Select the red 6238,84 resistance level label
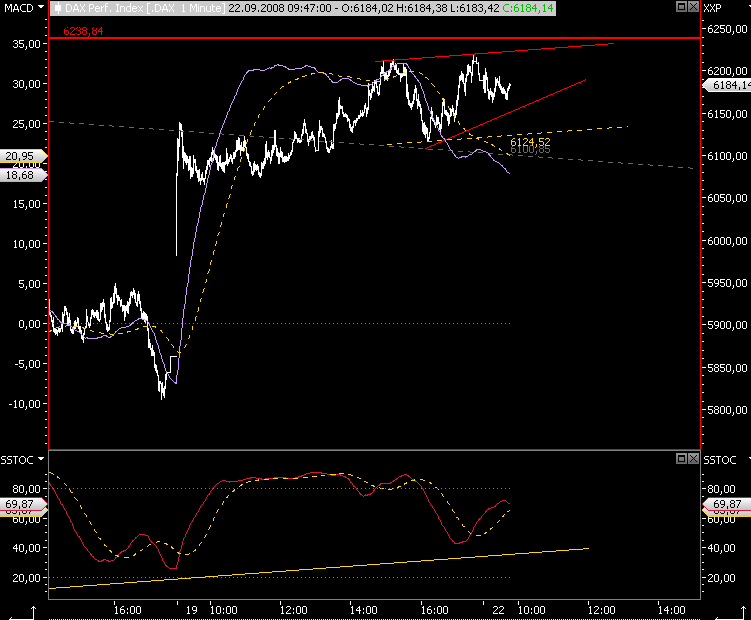Screen dimensions: 751x620 tap(83, 31)
